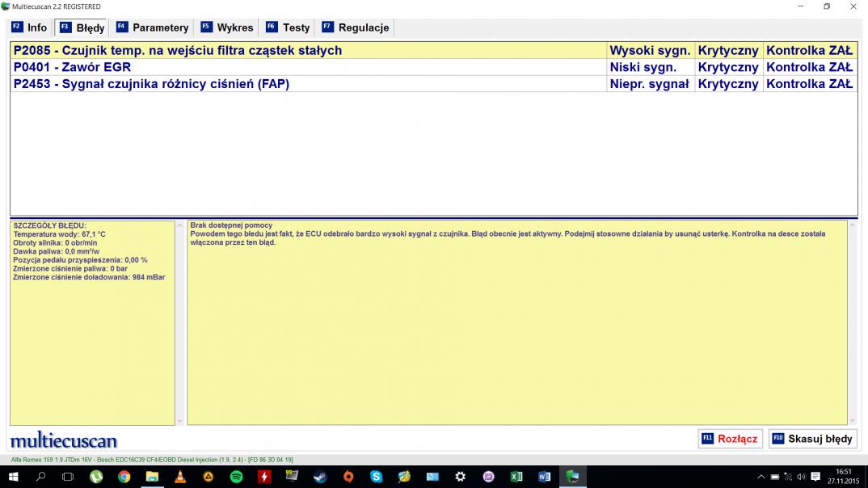The image size is (868, 488).
Task: Select error row P2453 FAP pressure sensor
Action: (x=433, y=84)
